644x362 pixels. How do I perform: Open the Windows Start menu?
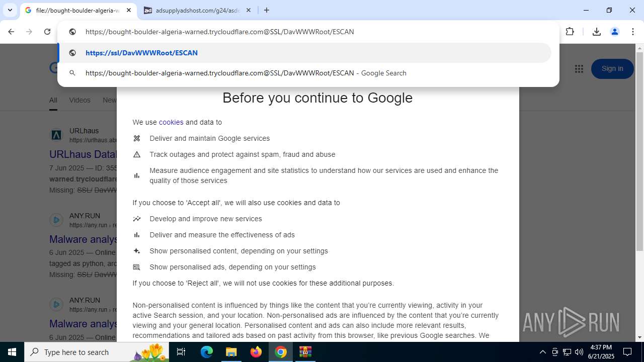pos(12,352)
